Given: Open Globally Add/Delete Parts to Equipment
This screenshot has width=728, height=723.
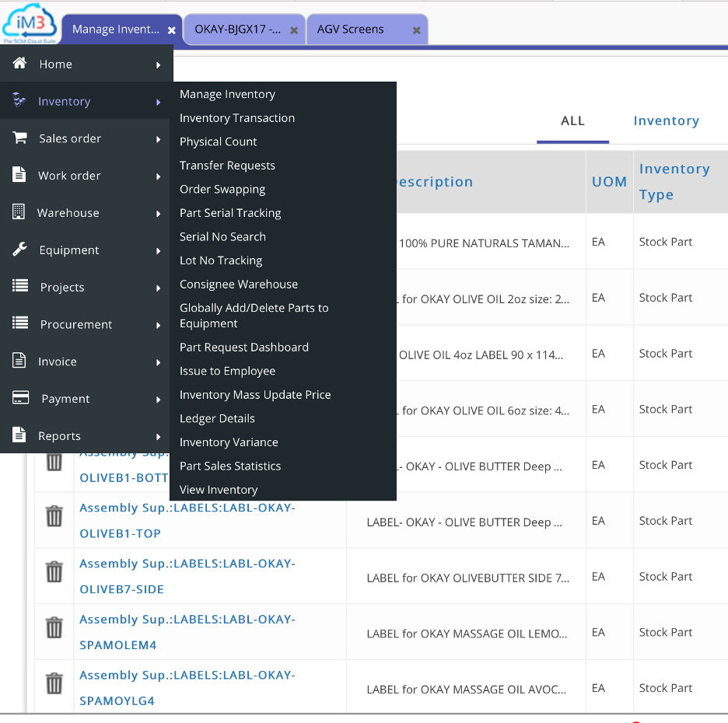Looking at the screenshot, I should [x=254, y=316].
